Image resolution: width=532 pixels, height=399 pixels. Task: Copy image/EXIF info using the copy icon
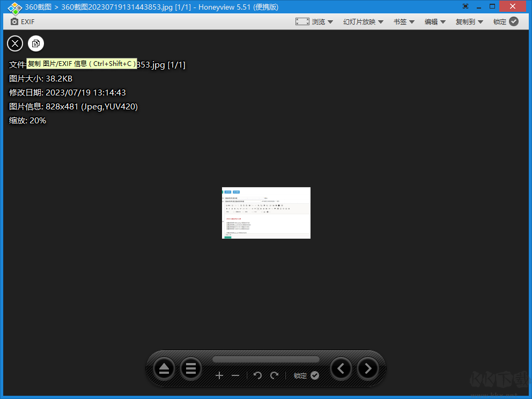click(36, 43)
